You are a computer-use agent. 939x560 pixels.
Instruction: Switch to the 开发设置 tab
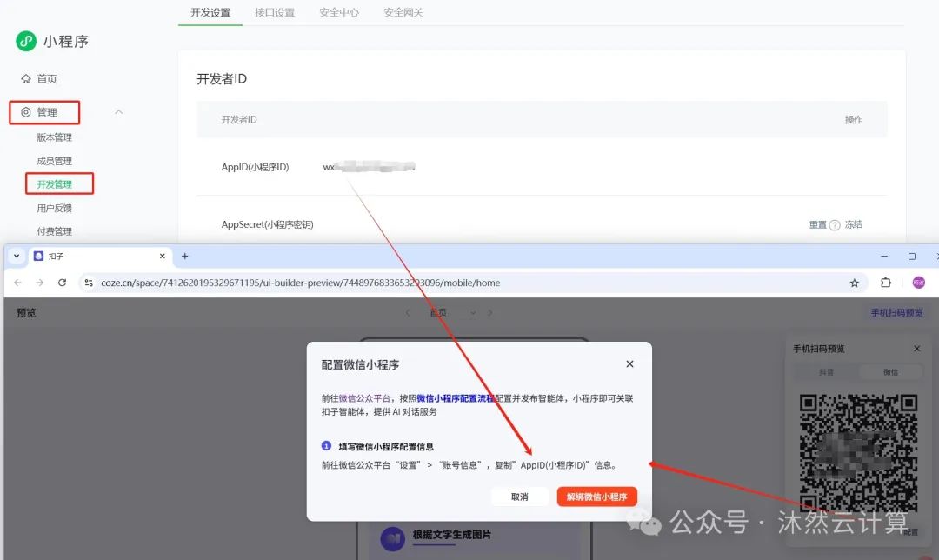(210, 12)
